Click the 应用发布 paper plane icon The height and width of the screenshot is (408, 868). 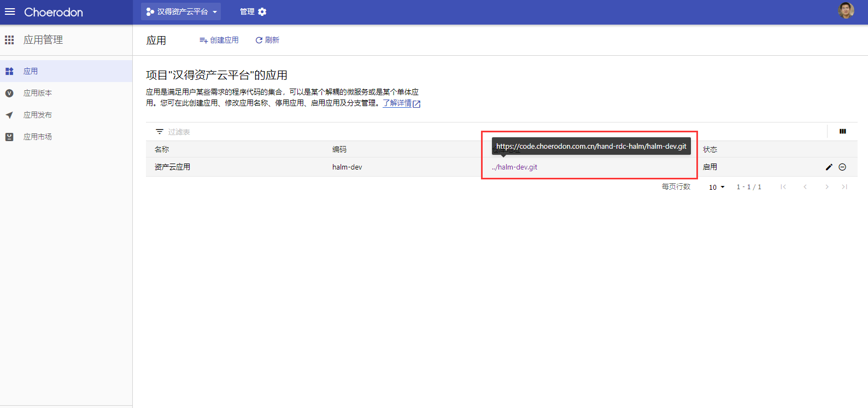coord(9,115)
